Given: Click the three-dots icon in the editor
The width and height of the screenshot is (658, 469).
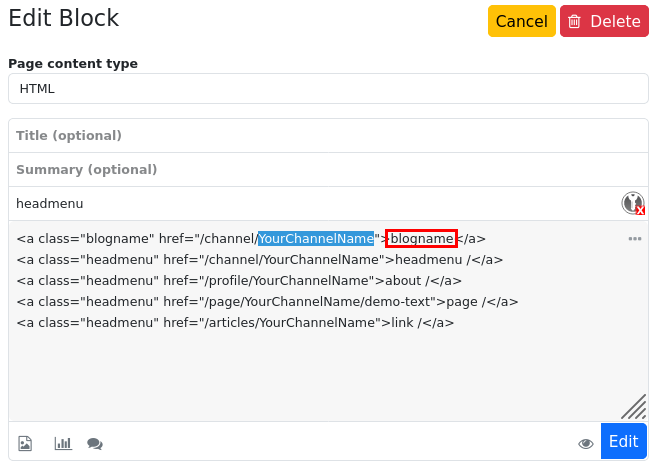Looking at the screenshot, I should coord(634,239).
